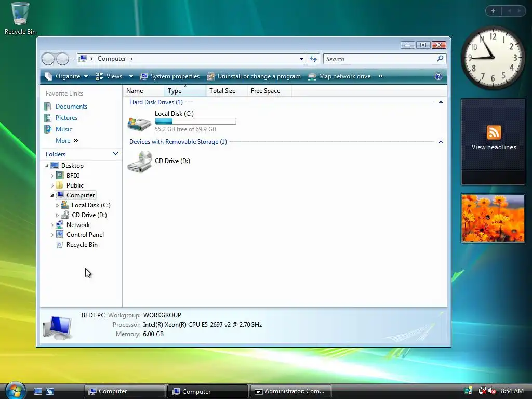Open the Organize menu
The width and height of the screenshot is (532, 399).
[66, 76]
